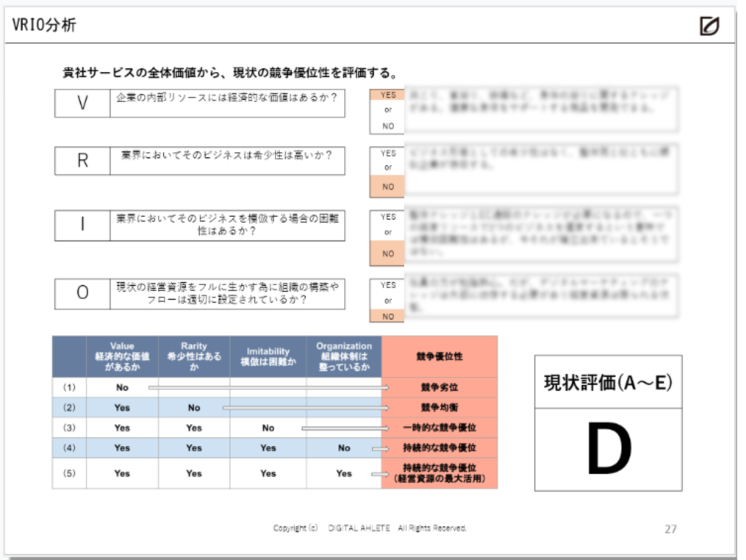The height and width of the screenshot is (560, 746).
Task: Click the highlighted NO in the I row
Action: (x=388, y=253)
